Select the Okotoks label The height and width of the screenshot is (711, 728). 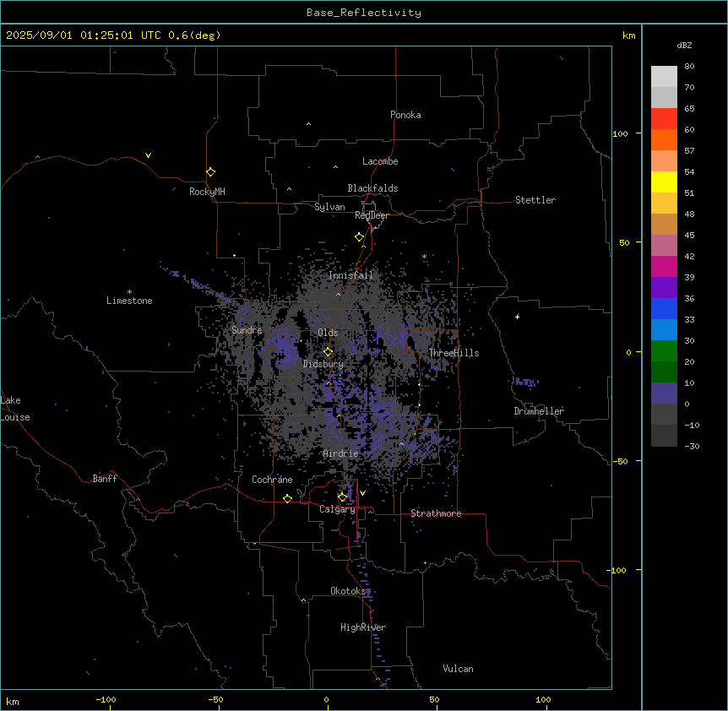point(348,591)
